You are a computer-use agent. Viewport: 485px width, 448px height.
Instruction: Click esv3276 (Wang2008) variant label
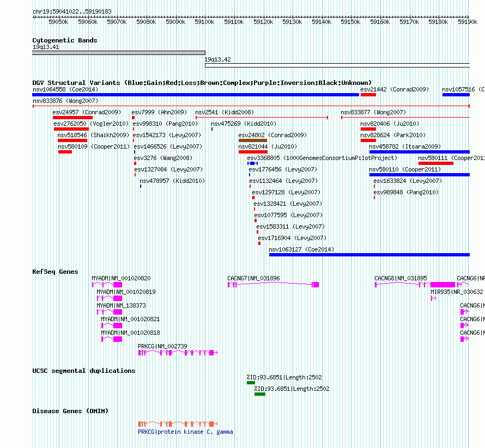click(x=163, y=158)
